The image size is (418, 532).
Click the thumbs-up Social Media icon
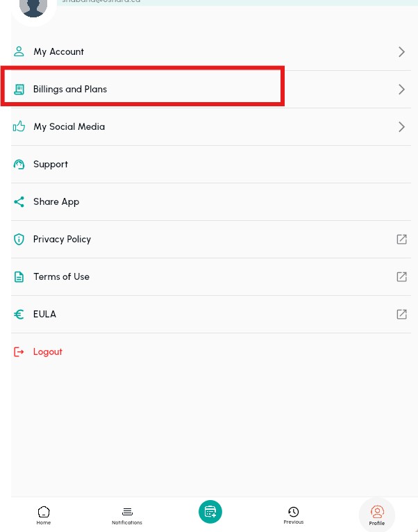(x=19, y=126)
